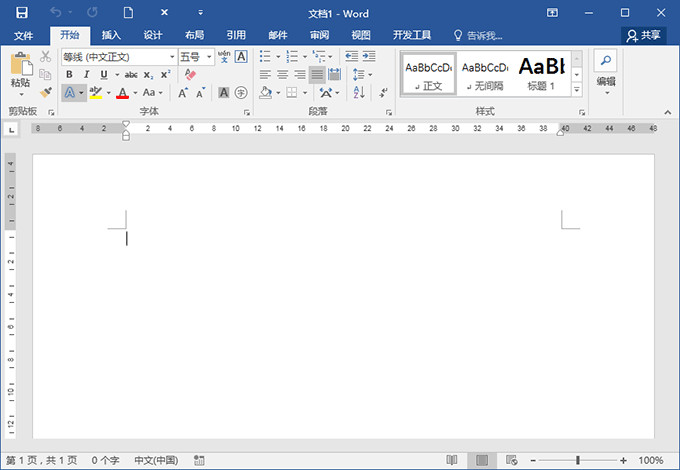Image resolution: width=680 pixels, height=470 pixels.
Task: Click the Superscript icon
Action: [165, 75]
